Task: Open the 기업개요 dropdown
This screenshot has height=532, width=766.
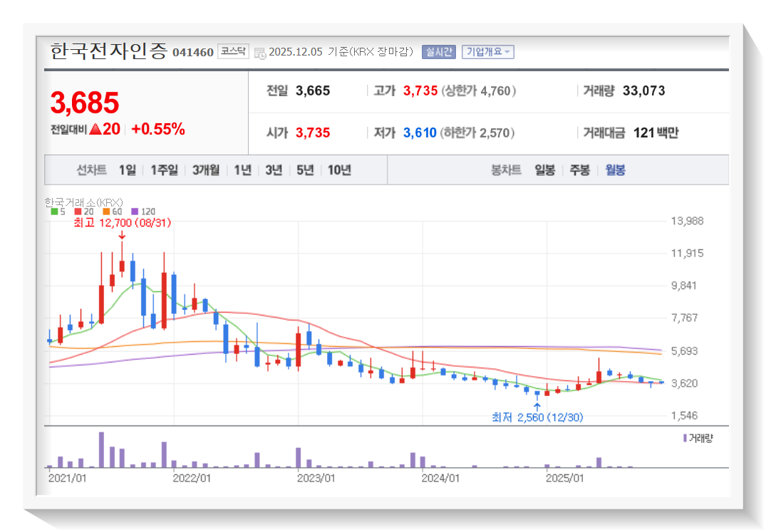Action: pyautogui.click(x=487, y=52)
